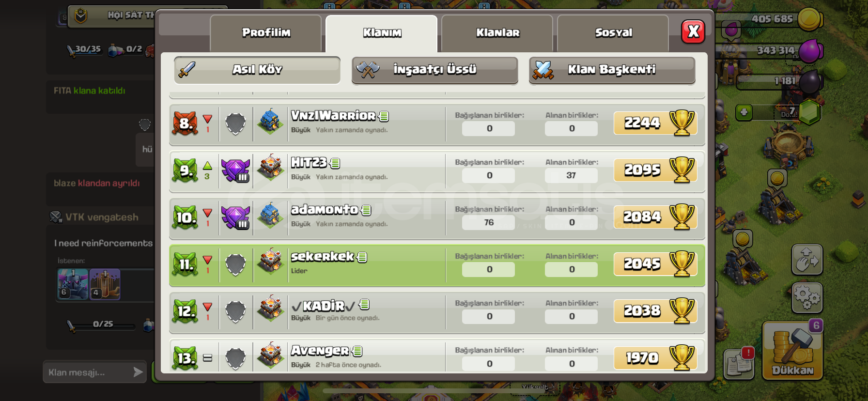Image resolution: width=868 pixels, height=401 pixels.
Task: Open the layout editor hand icon
Action: 807,260
